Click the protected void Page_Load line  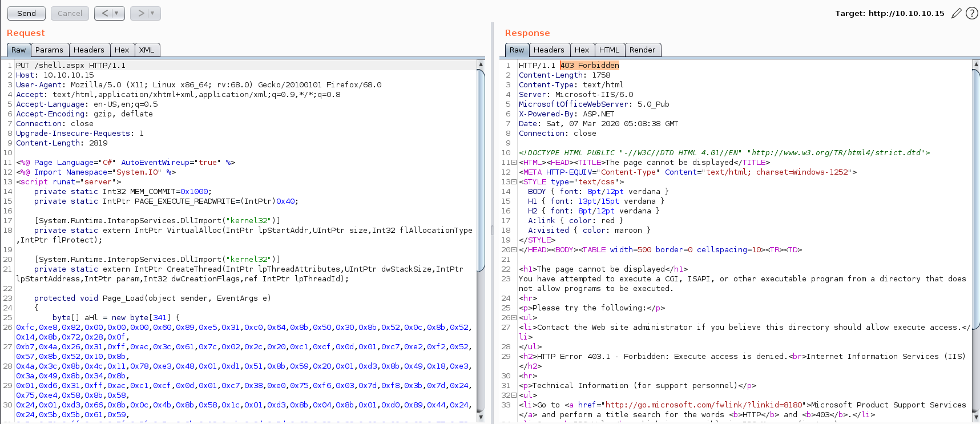coord(152,298)
